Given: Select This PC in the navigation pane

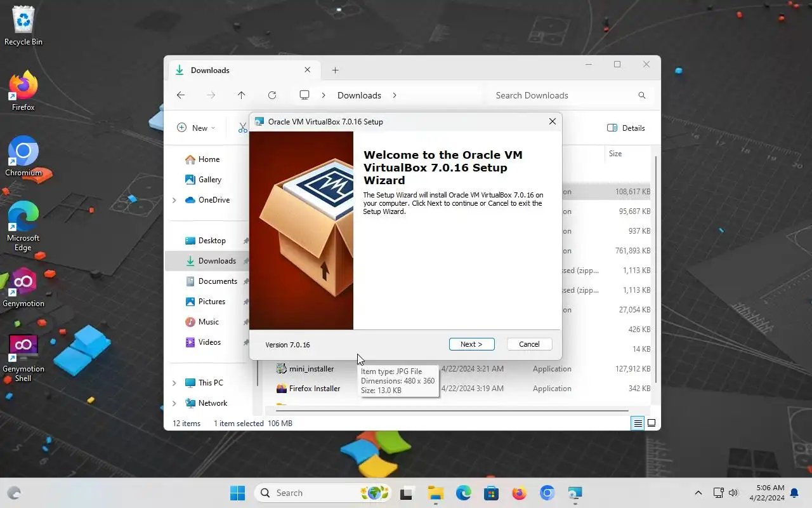Looking at the screenshot, I should click(211, 383).
